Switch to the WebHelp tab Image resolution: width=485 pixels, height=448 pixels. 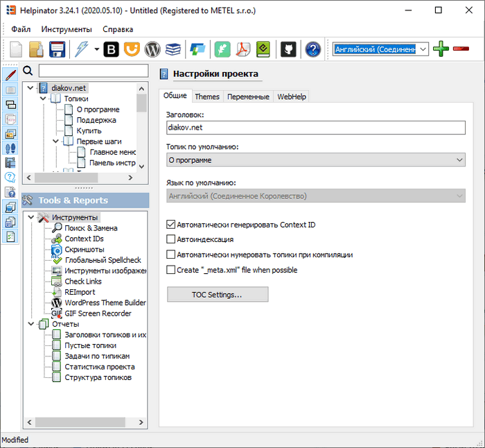(x=292, y=97)
